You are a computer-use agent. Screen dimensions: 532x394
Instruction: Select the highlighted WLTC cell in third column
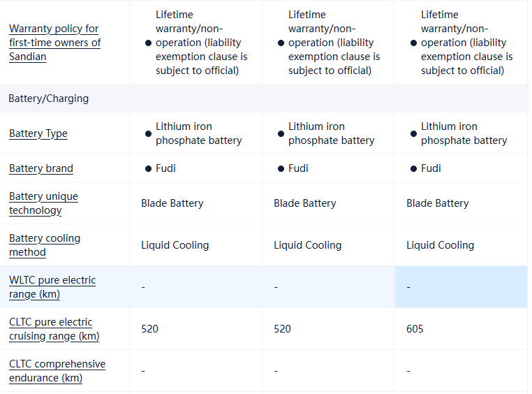[x=461, y=287]
